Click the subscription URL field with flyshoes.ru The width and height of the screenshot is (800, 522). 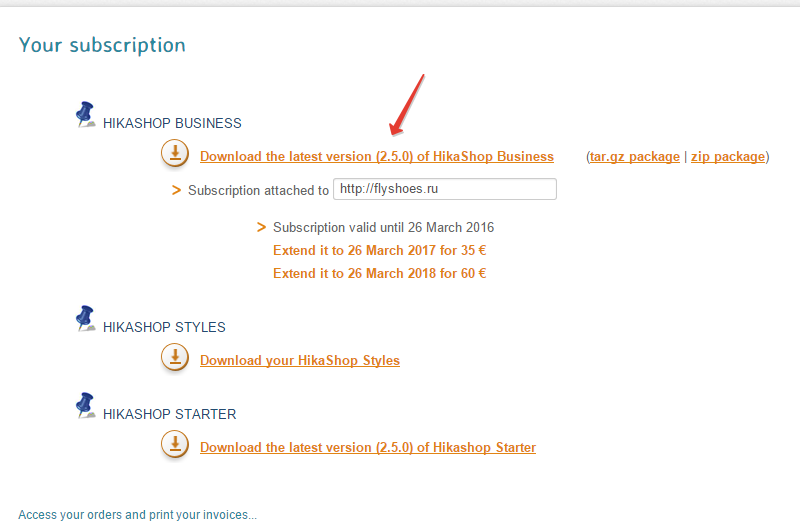(444, 189)
